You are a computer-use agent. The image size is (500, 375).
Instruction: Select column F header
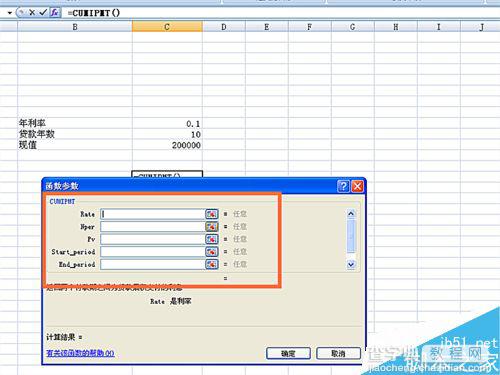tap(310, 27)
